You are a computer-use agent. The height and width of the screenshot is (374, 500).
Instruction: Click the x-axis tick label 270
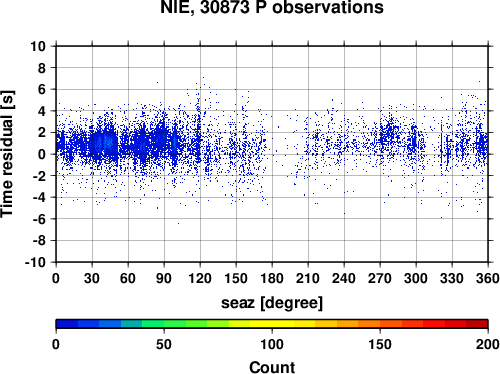[380, 278]
